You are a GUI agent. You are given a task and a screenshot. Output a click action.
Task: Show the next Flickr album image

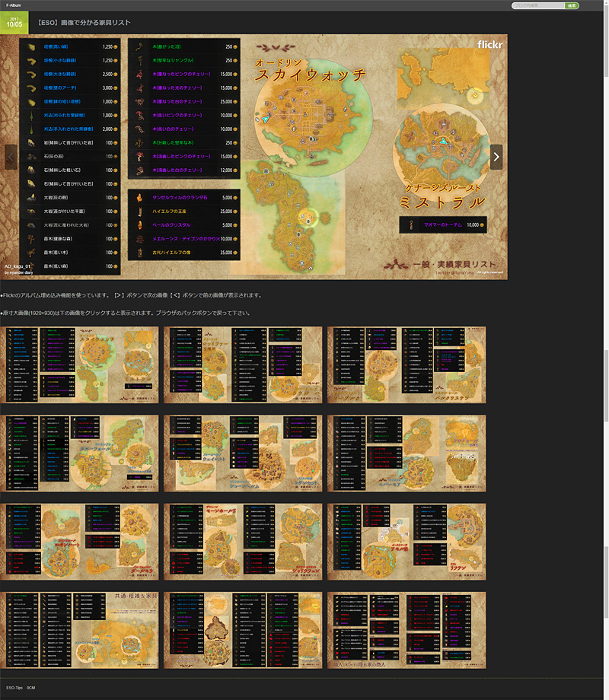pos(496,157)
